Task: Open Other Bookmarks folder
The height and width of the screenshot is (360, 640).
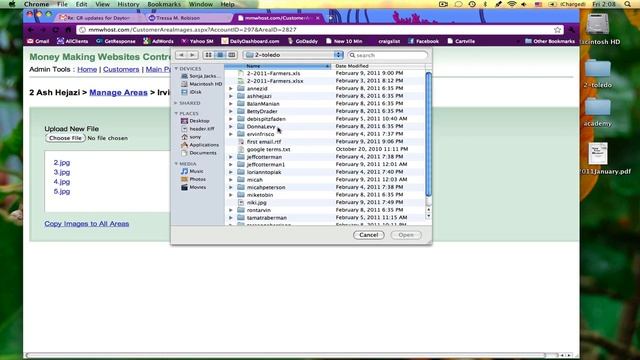Action: pos(550,41)
